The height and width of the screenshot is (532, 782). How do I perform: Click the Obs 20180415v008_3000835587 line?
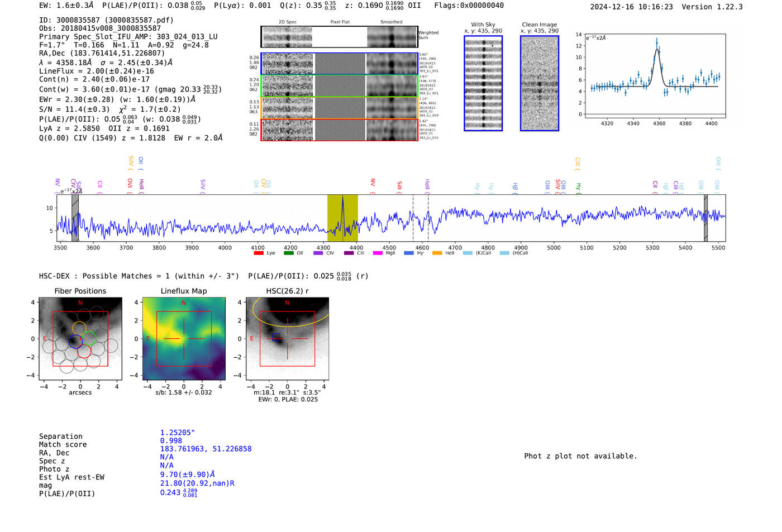coord(100,28)
